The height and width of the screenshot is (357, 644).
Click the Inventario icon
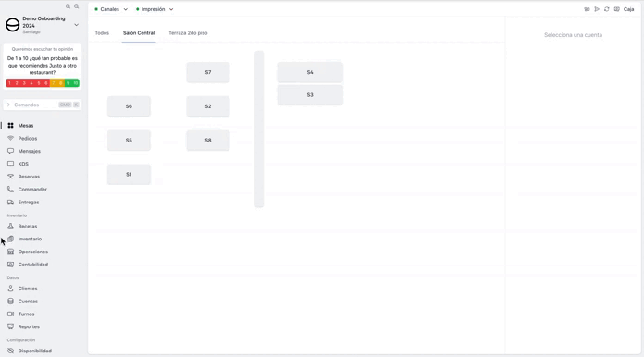[11, 239]
